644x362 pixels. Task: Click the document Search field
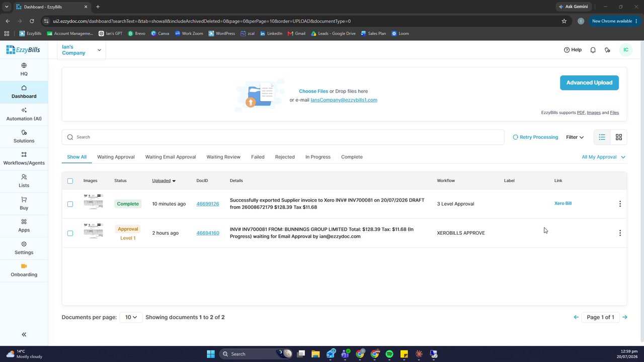[283, 137]
